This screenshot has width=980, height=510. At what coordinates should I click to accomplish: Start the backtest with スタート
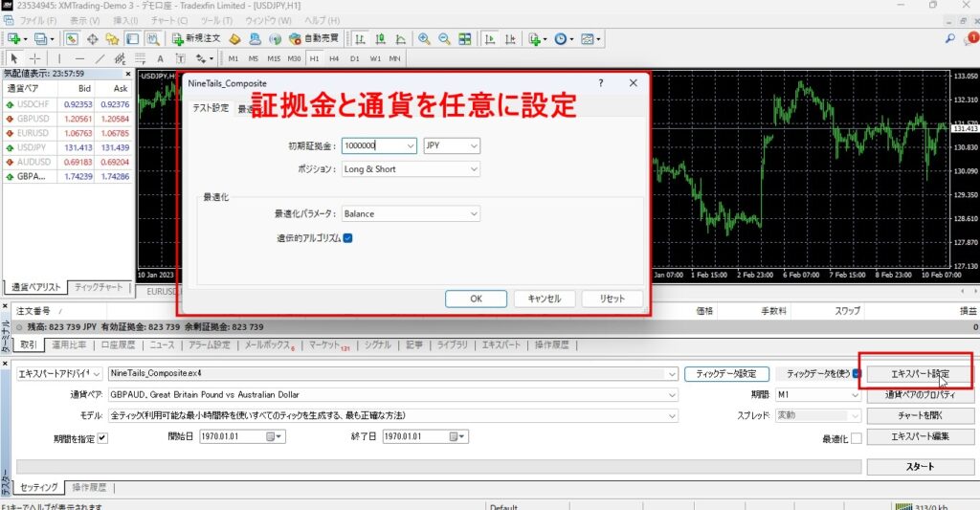920,466
